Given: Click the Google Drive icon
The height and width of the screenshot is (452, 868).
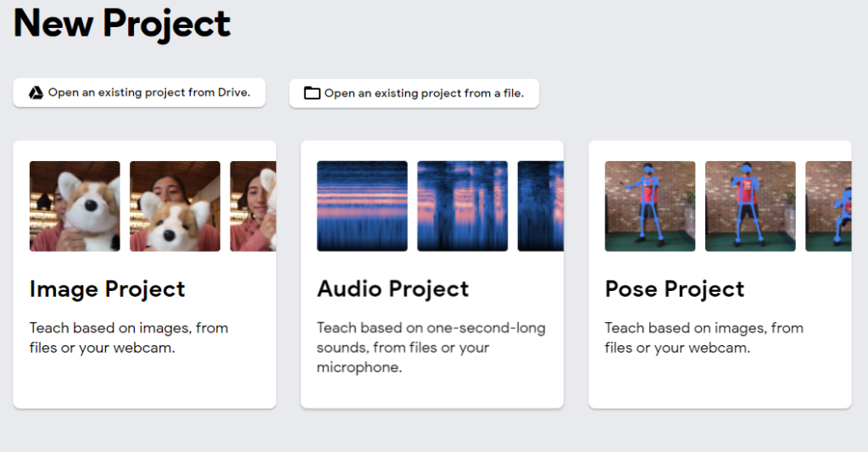Looking at the screenshot, I should [x=36, y=92].
